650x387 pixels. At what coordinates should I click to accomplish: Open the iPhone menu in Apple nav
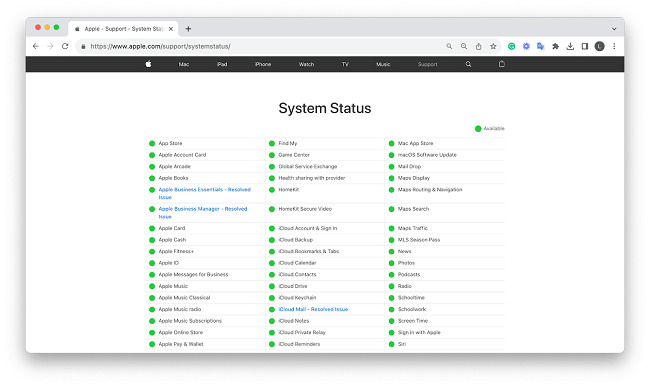[263, 64]
